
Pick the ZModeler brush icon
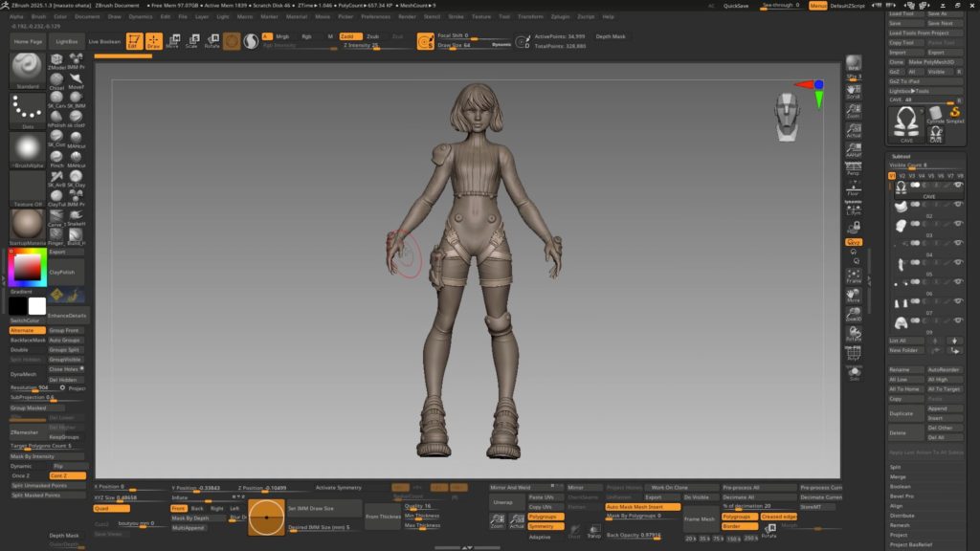[56, 61]
